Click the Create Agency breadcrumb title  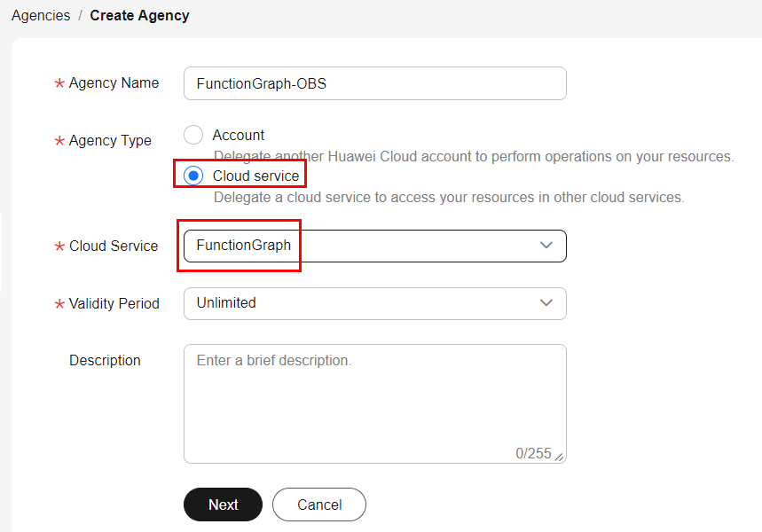[x=139, y=16]
